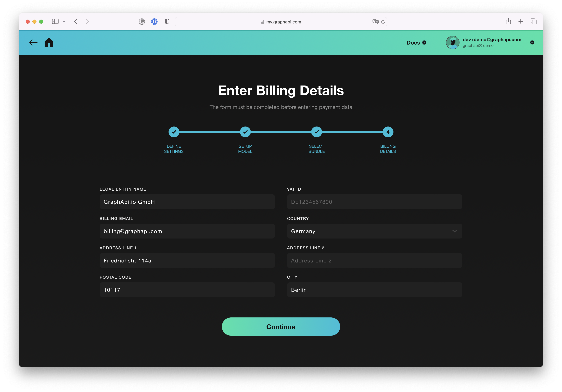Open a new tab with the plus icon
The width and height of the screenshot is (562, 392).
521,22
